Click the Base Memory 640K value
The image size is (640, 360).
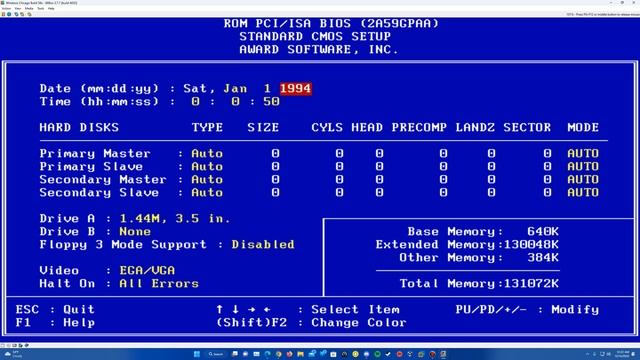(x=543, y=232)
